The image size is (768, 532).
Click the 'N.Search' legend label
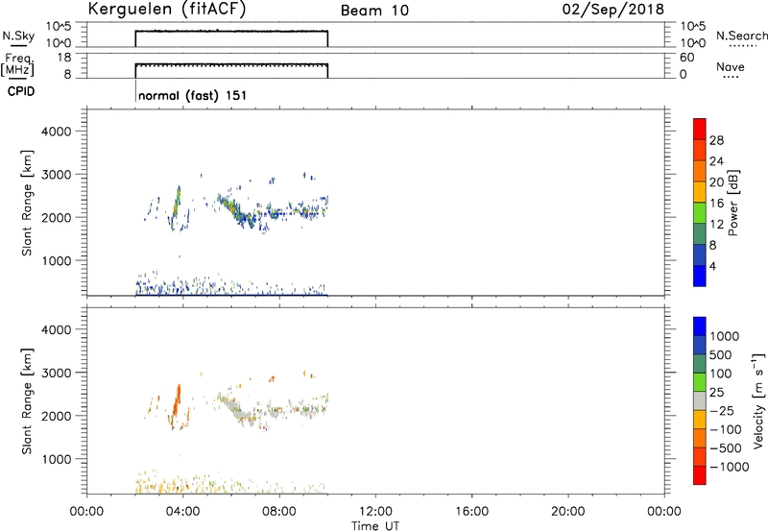[742, 36]
